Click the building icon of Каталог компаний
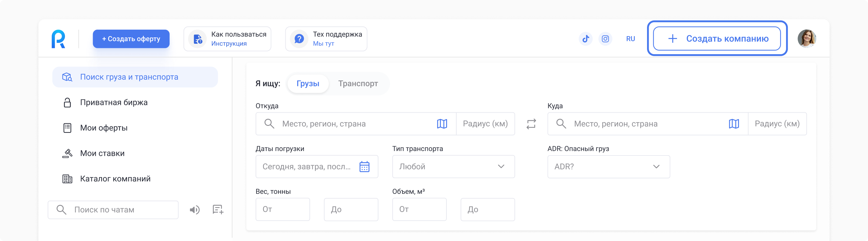This screenshot has height=241, width=868. (68, 179)
